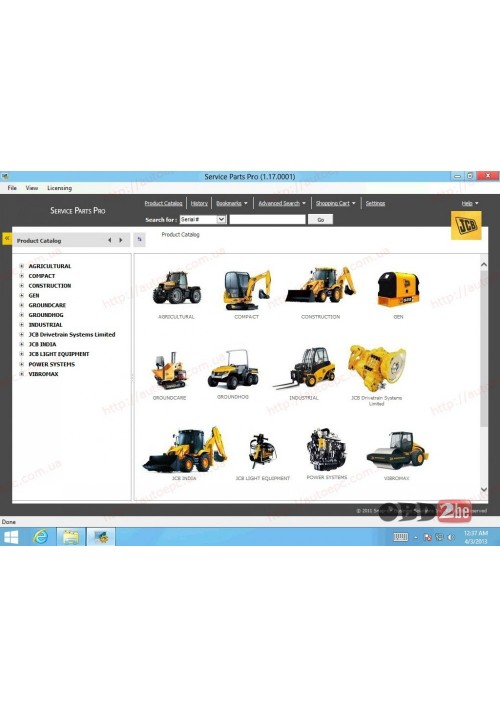Open the CONSTRUCTION backhoe loader thumbnail

coord(321,285)
